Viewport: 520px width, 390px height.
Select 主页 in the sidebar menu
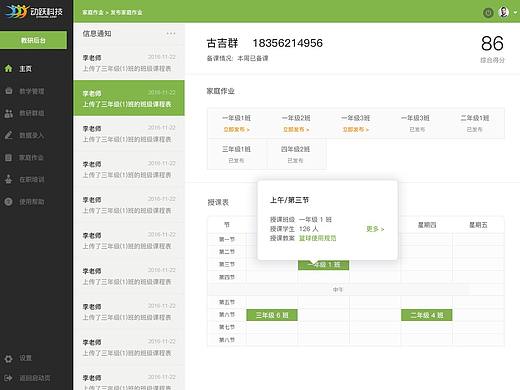(x=26, y=69)
